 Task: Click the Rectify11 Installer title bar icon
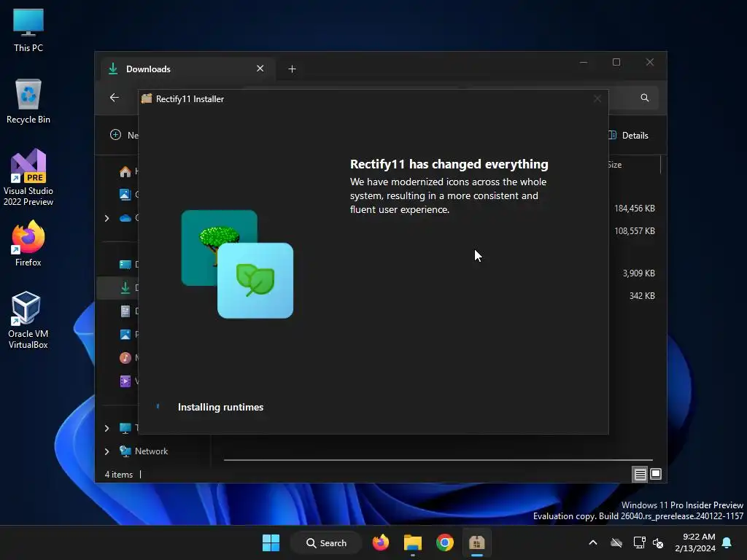point(147,98)
